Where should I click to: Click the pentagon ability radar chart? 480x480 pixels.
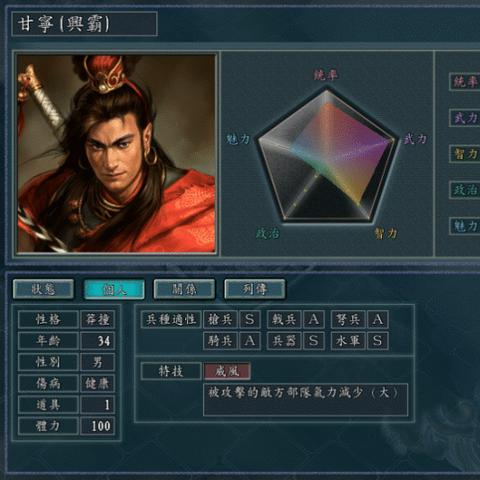(x=328, y=155)
